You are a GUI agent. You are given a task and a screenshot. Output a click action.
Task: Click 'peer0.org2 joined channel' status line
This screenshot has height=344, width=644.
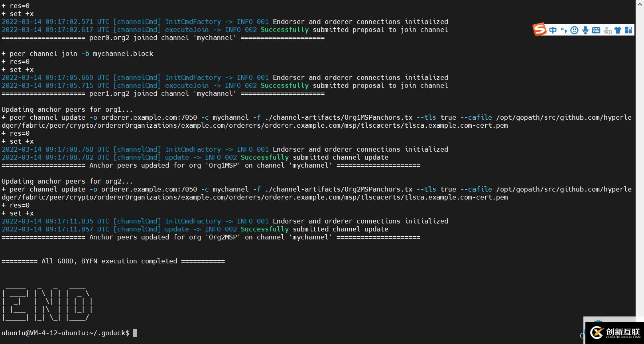[x=163, y=38]
